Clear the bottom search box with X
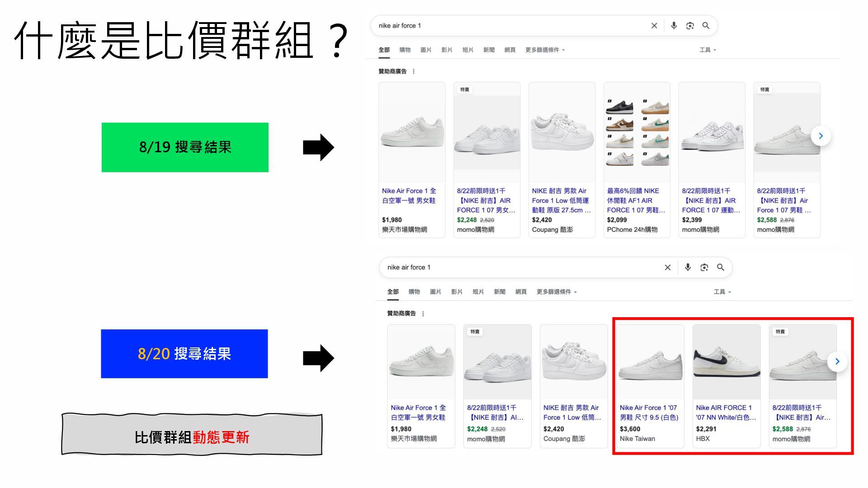This screenshot has width=868, height=488. 668,267
